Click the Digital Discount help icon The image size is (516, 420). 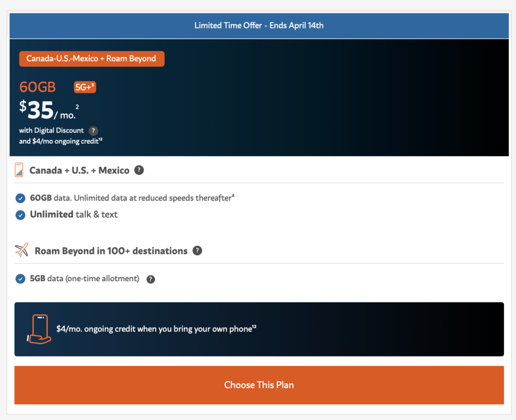93,131
